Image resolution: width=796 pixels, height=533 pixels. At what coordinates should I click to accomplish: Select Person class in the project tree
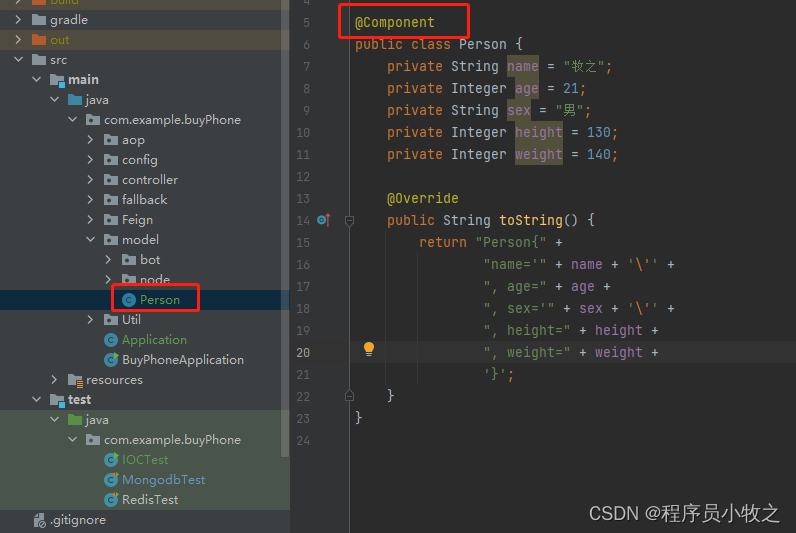coord(160,299)
